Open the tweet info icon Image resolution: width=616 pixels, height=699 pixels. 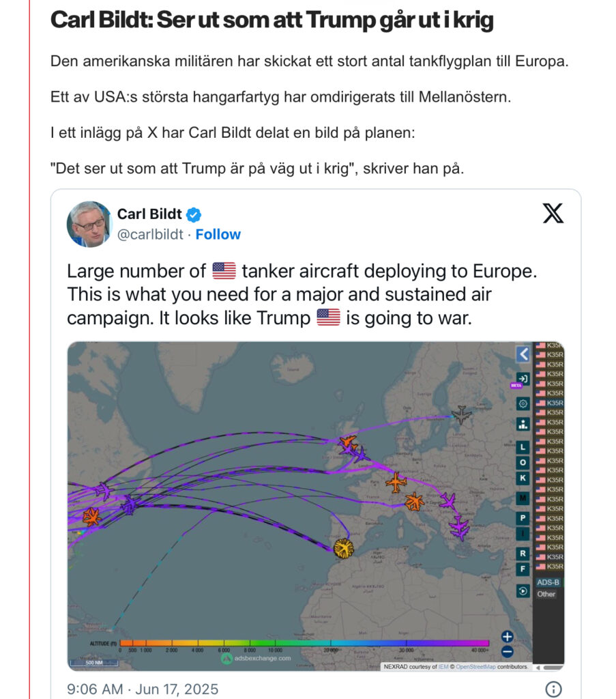(x=553, y=689)
